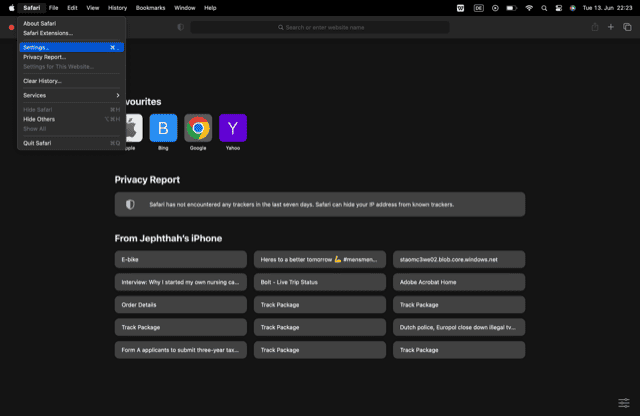The image size is (640, 416).
Task: Expand the Services submenu
Action: pyautogui.click(x=70, y=95)
